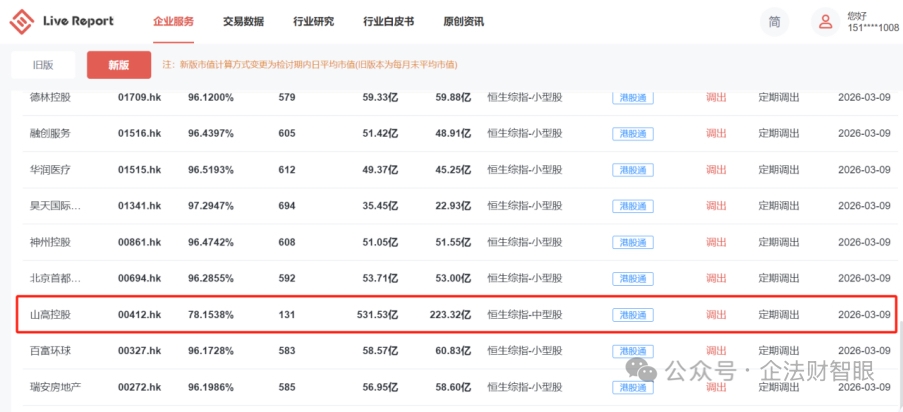Click percentage 97.2947%
This screenshot has height=412, width=903.
tap(211, 206)
